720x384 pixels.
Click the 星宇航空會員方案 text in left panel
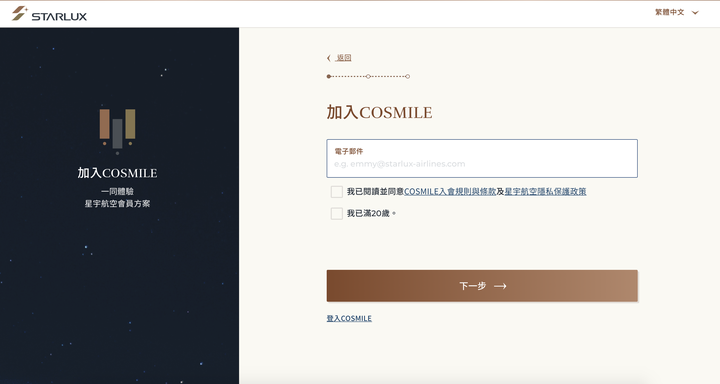117,203
